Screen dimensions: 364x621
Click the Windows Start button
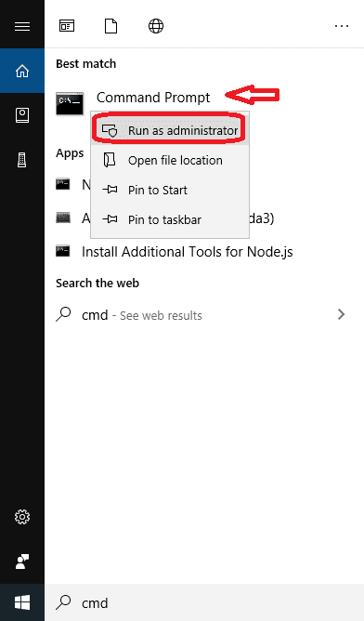tap(22, 602)
